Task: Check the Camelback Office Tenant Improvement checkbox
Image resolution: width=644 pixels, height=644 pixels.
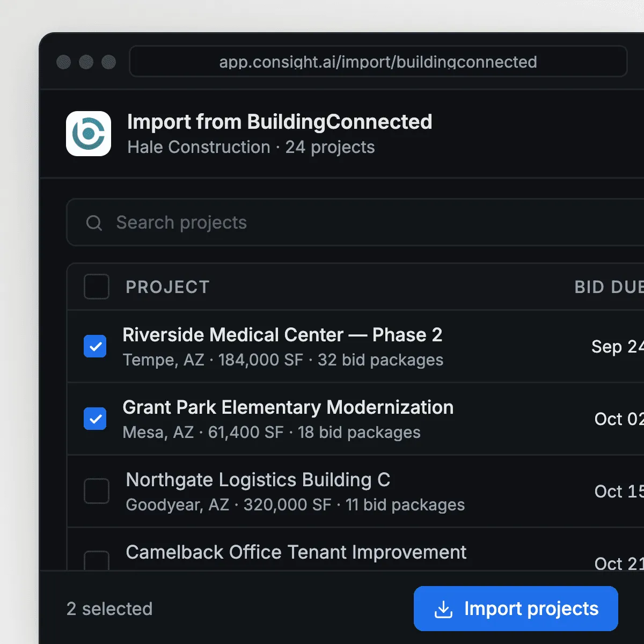Action: (97, 560)
